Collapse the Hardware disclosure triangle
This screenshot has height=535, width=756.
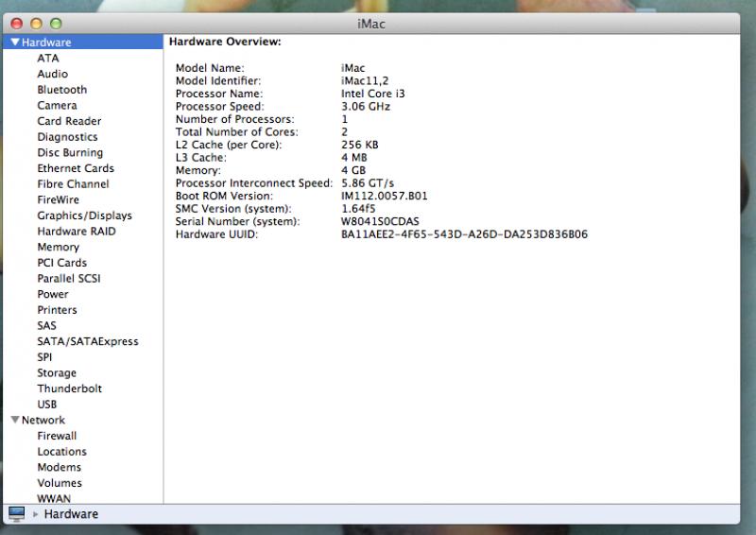[x=15, y=43]
